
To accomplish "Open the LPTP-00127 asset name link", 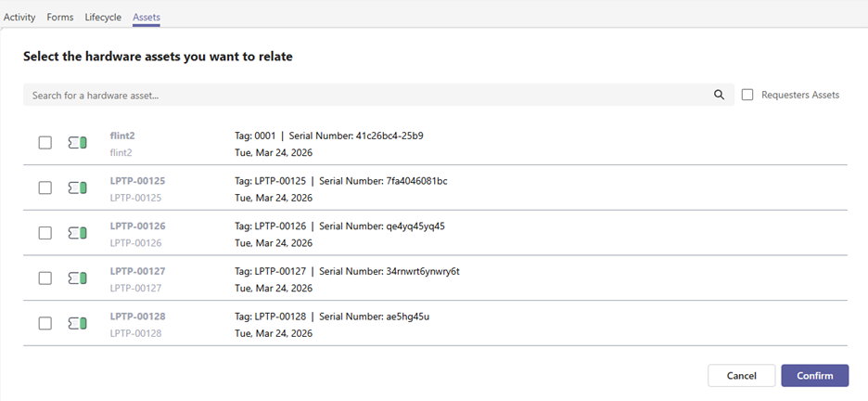I will (137, 271).
